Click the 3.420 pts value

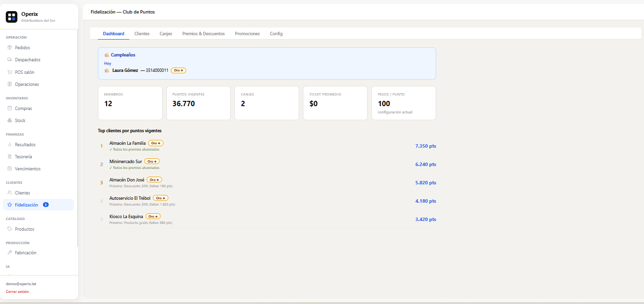pyautogui.click(x=425, y=219)
